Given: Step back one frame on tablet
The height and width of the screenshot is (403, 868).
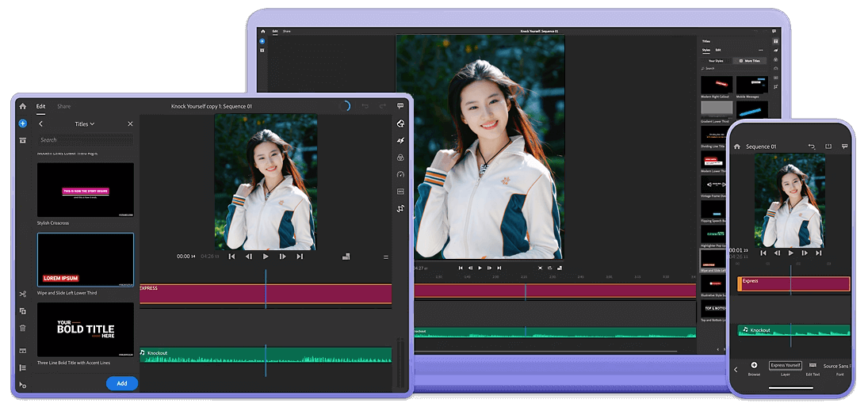Looking at the screenshot, I should pyautogui.click(x=249, y=257).
